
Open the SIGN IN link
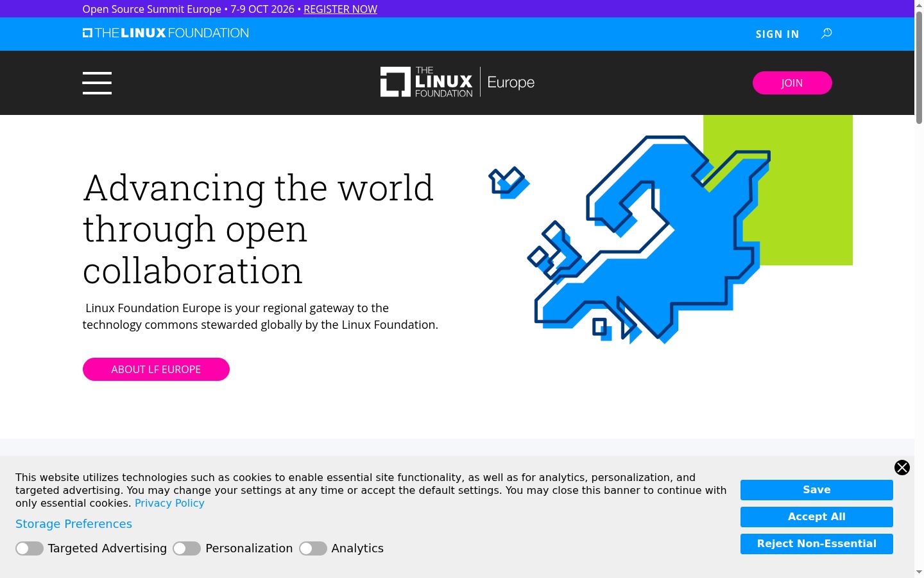pos(777,34)
